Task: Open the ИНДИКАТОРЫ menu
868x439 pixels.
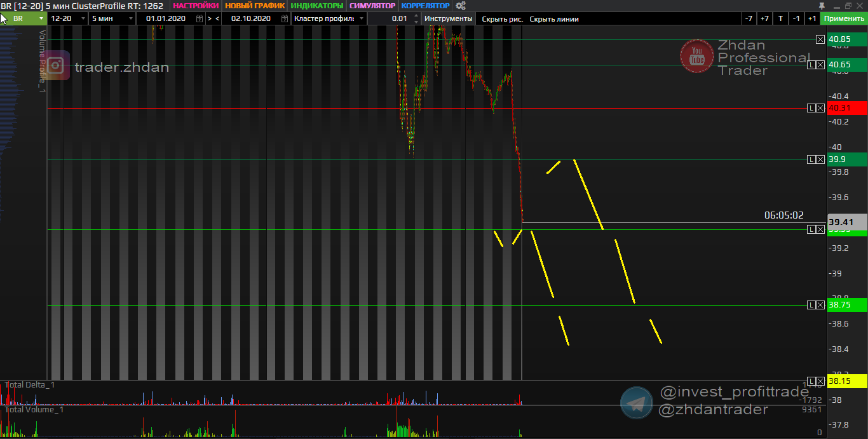Action: 316,6
